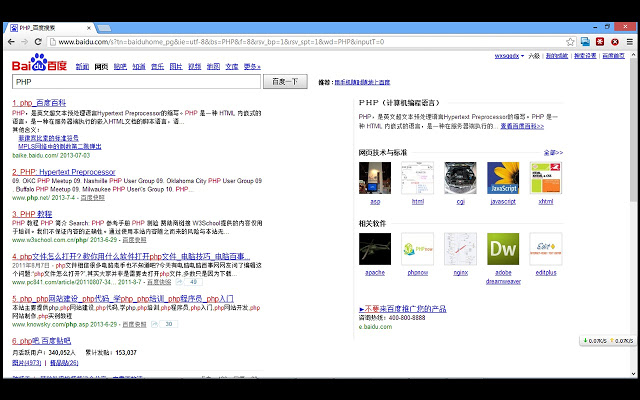Bookmark this page with the star icon
Screen dimensions: 640x400
[570, 42]
